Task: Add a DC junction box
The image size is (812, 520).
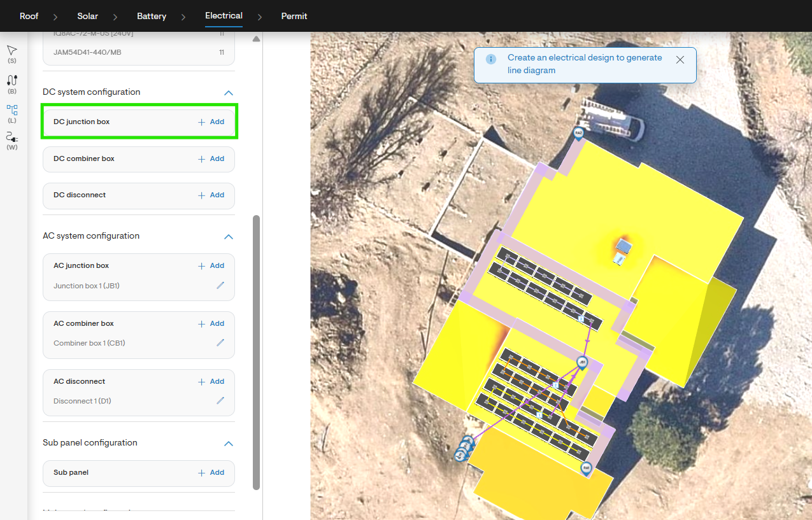Action: tap(211, 122)
